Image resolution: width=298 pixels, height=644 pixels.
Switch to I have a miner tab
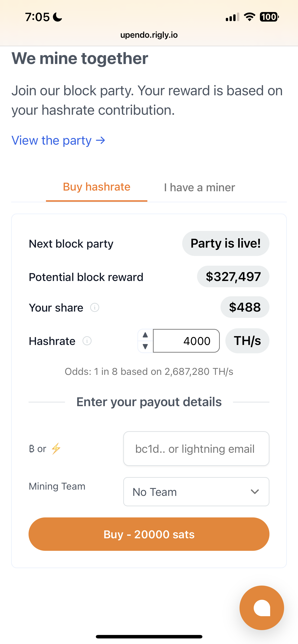[199, 188]
